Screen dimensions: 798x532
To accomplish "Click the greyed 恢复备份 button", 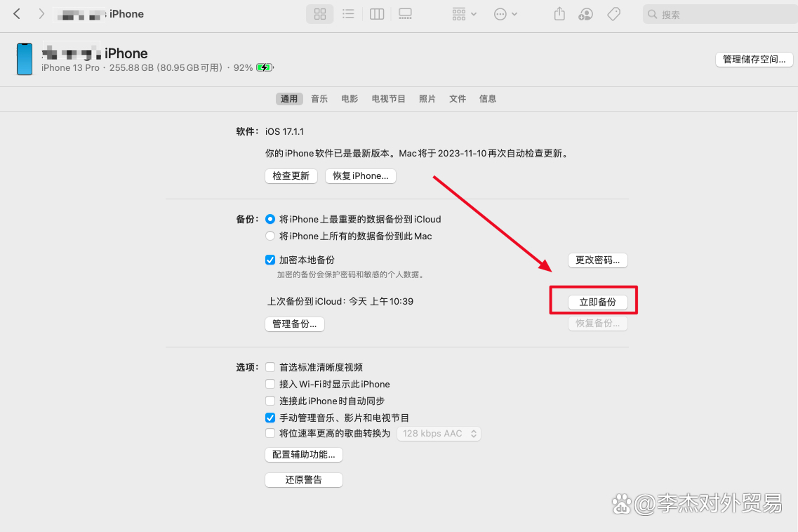I will click(597, 324).
